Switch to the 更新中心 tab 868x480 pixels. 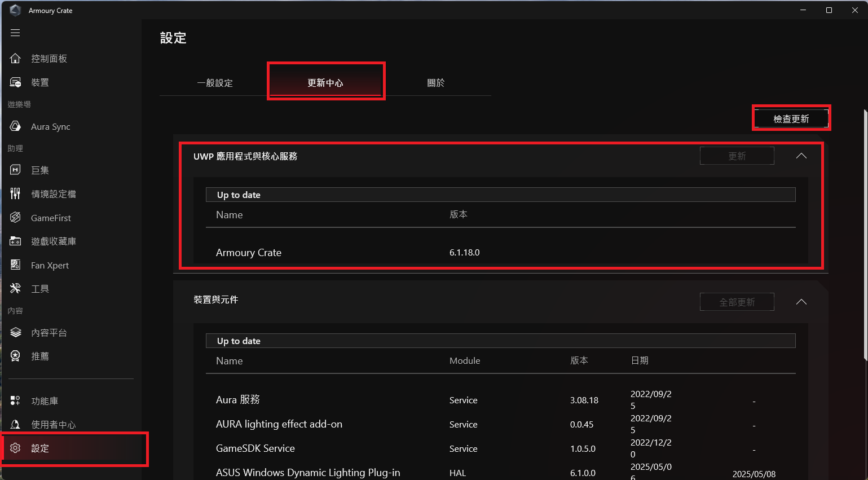[x=325, y=83]
